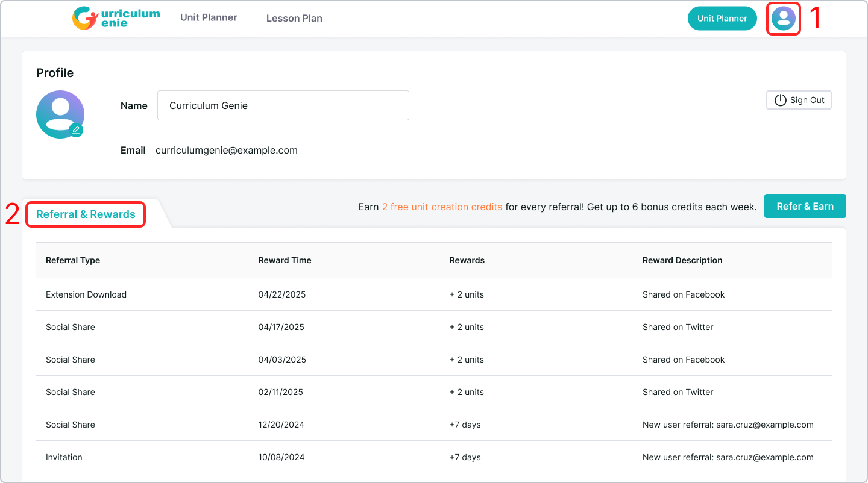Screen dimensions: 868x483
Task: Select the Referral & Rewards tab
Action: [x=86, y=214]
